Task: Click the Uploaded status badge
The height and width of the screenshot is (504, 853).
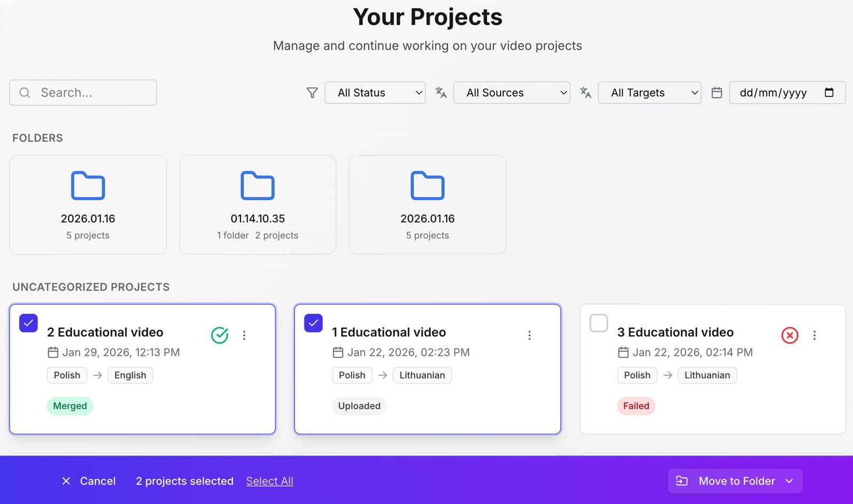Action: (359, 406)
